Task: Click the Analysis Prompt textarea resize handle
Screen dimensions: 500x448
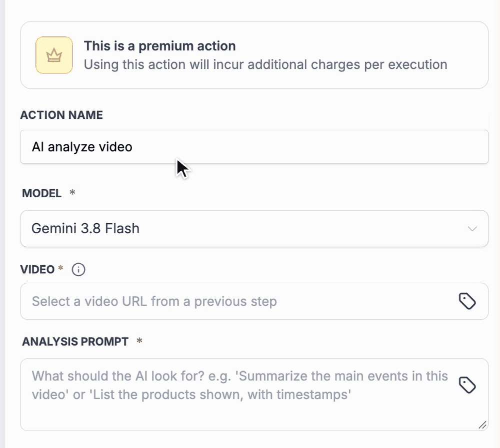Action: [x=482, y=425]
